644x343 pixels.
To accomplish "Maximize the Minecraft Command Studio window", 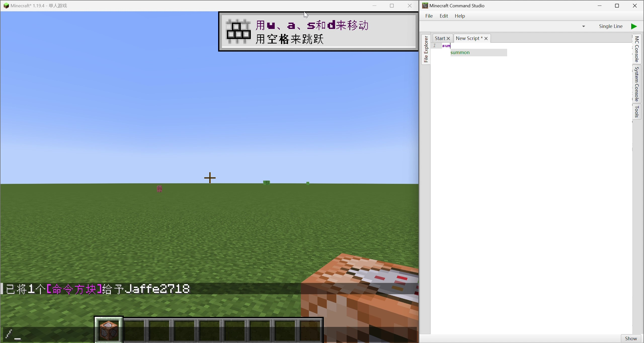I will [x=617, y=6].
